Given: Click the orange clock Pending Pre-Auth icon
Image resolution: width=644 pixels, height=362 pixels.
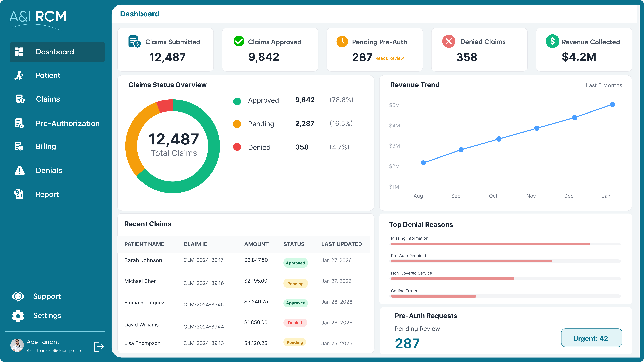Looking at the screenshot, I should (342, 41).
